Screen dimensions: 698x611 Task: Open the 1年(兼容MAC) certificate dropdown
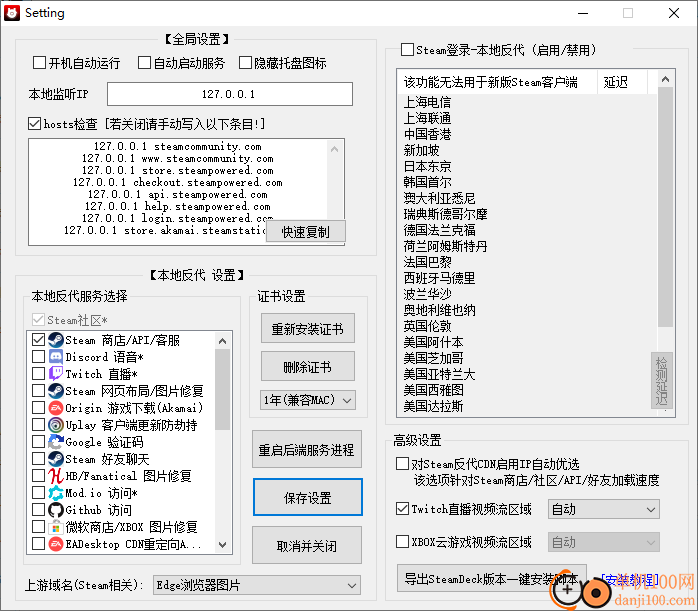[308, 400]
